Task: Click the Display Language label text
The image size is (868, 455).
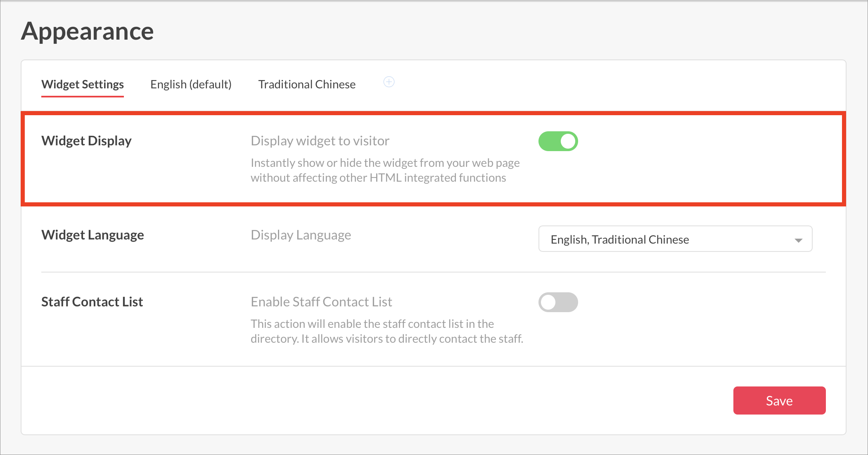Action: pyautogui.click(x=301, y=235)
